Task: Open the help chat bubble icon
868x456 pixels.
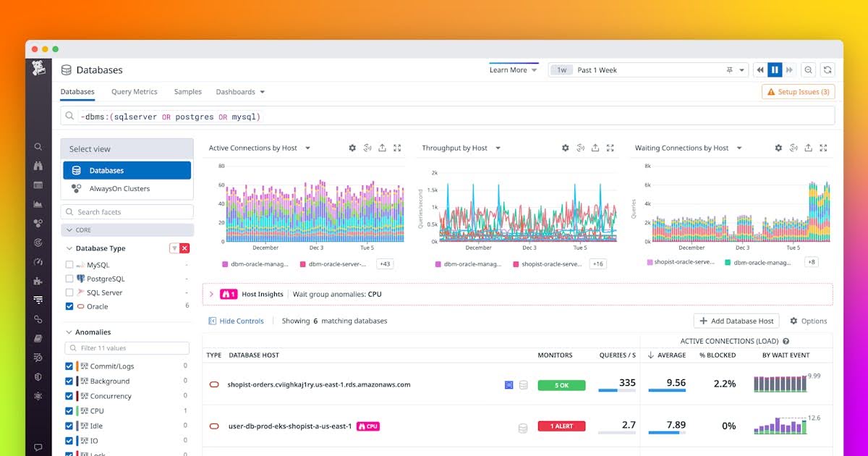Action: pyautogui.click(x=38, y=447)
